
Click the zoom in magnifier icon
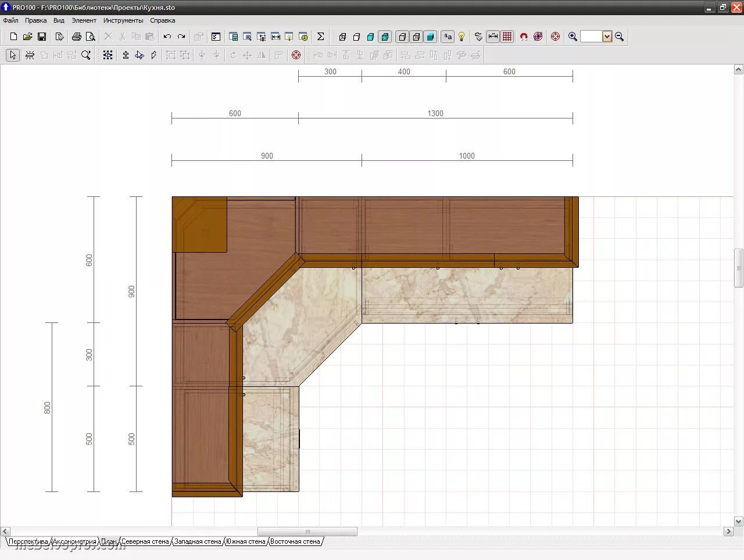pos(573,37)
